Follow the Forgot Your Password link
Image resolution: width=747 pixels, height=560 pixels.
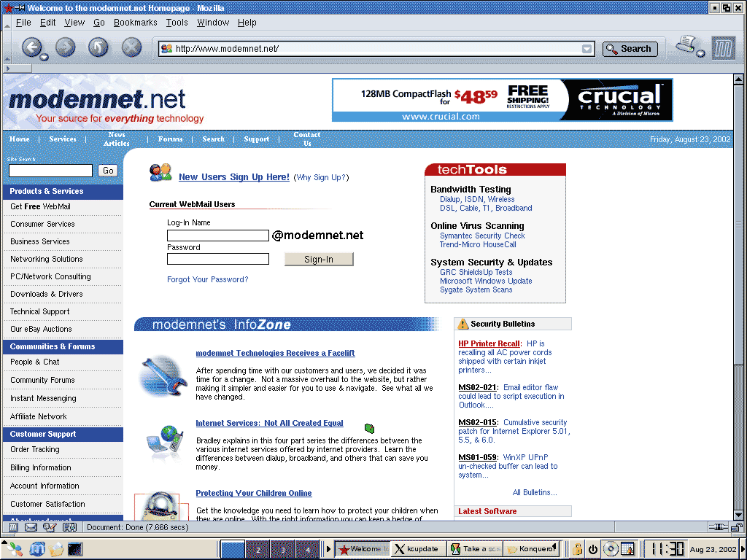[x=207, y=279]
